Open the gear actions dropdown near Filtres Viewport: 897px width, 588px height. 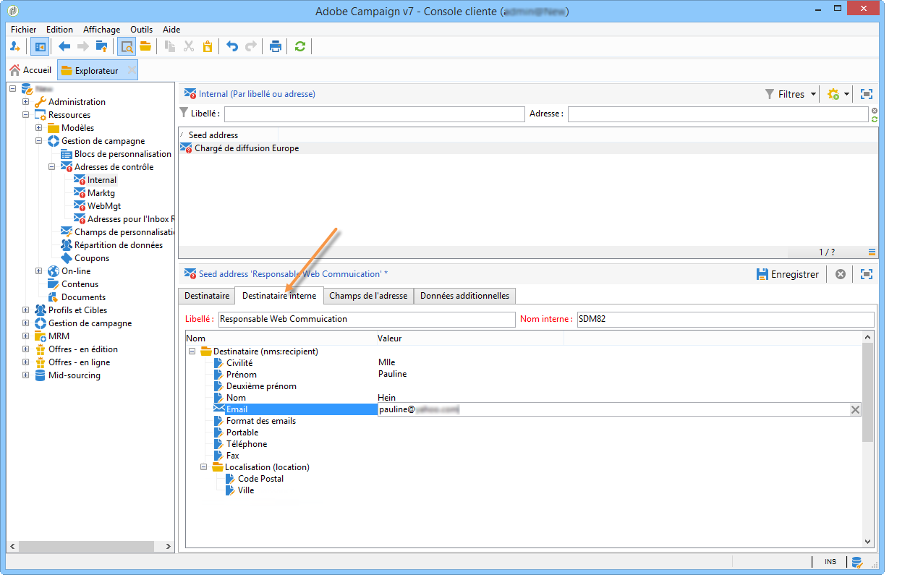838,94
